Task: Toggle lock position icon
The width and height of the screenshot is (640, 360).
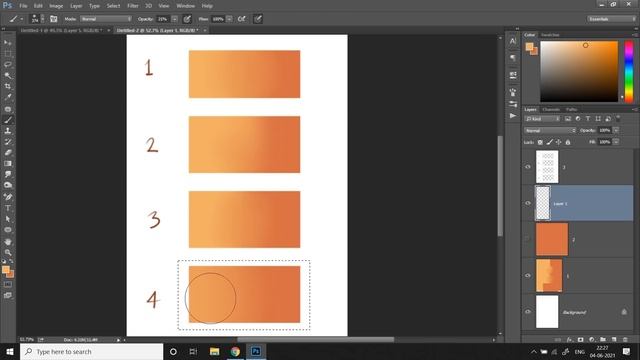Action: coord(558,142)
